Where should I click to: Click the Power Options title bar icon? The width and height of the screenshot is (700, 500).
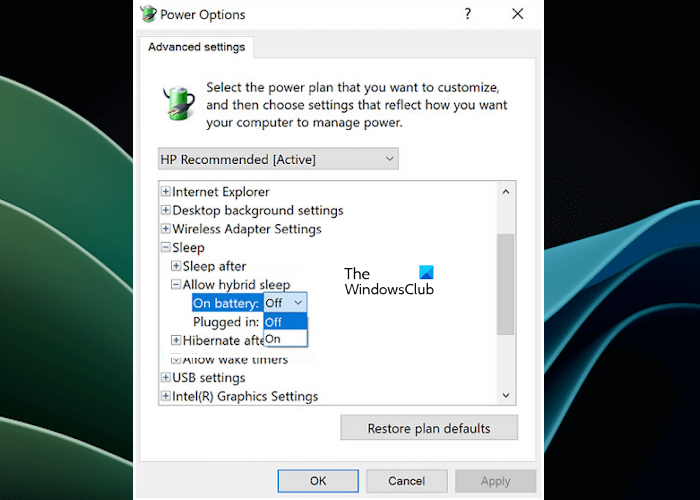[x=148, y=14]
